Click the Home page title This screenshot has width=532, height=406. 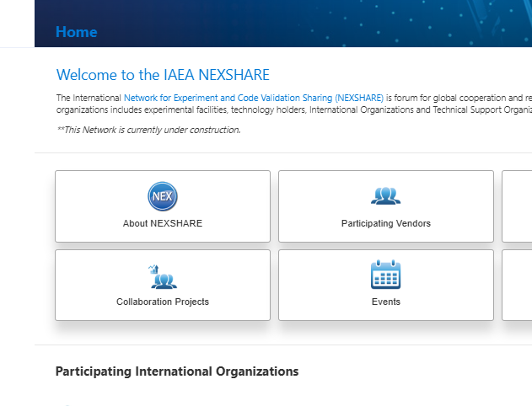(77, 32)
